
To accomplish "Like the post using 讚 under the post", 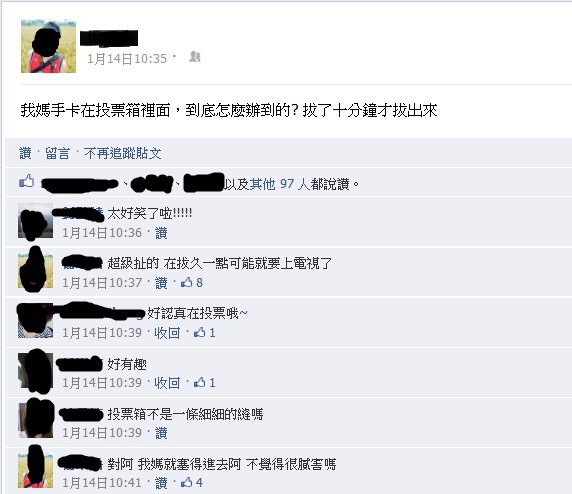I will point(25,153).
